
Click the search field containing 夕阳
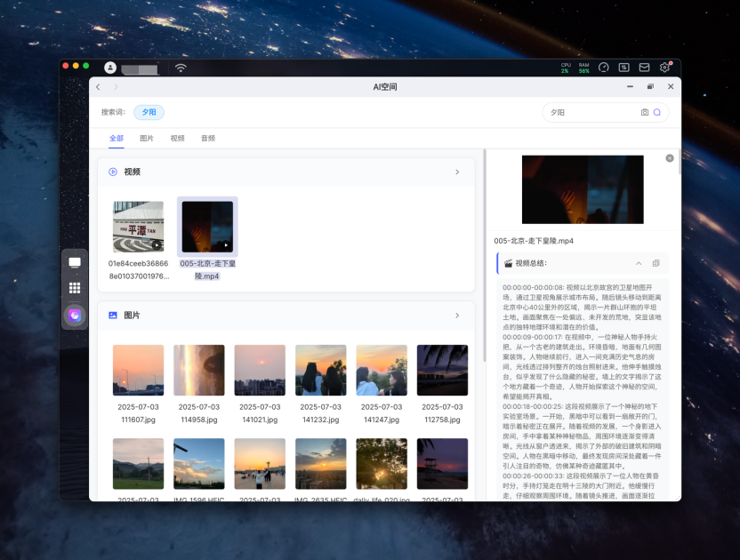coord(606,112)
